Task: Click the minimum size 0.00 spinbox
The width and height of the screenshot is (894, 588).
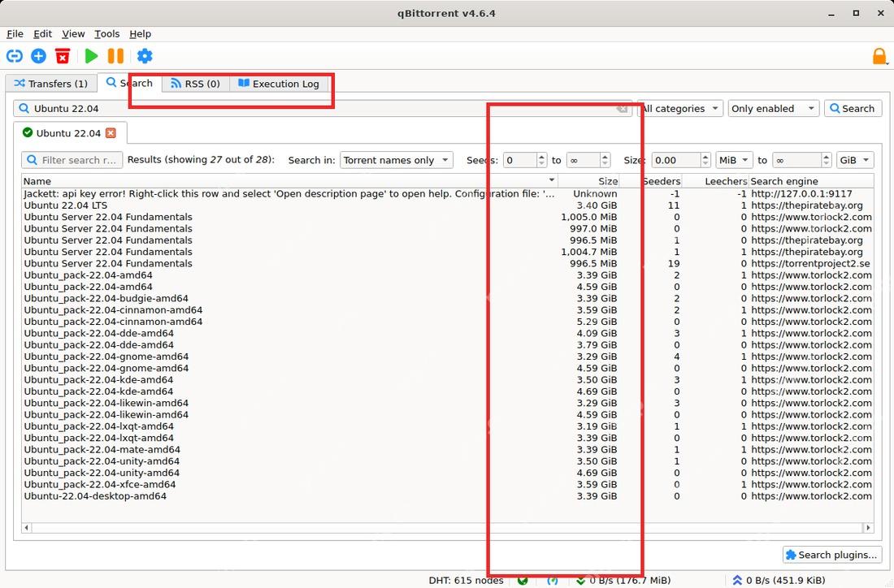Action: point(681,160)
